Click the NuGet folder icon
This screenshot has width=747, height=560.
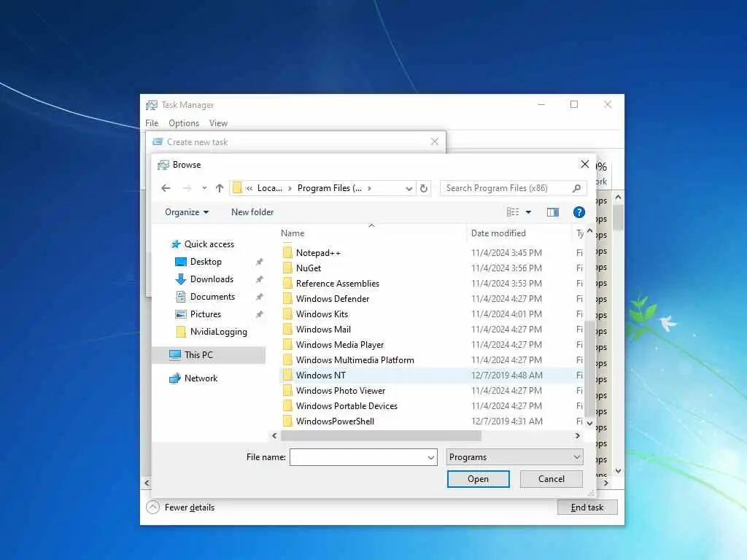click(287, 268)
